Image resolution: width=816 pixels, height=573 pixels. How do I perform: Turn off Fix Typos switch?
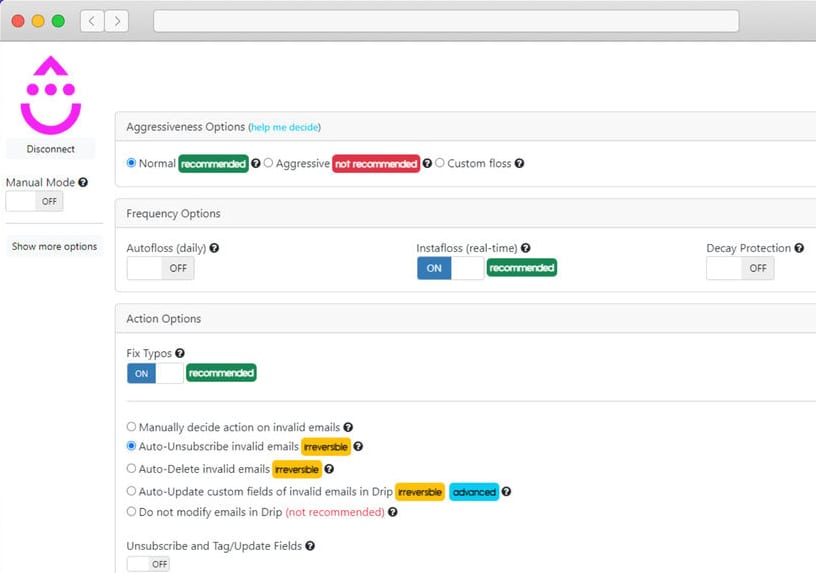[155, 374]
